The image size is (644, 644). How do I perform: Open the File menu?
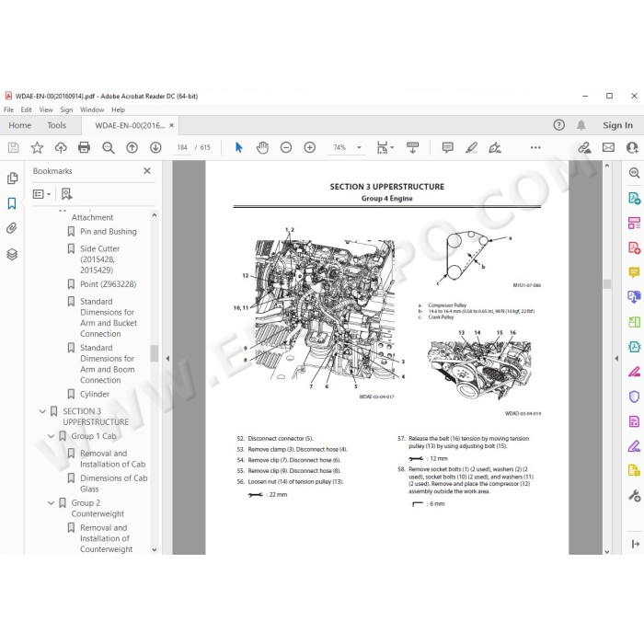point(8,109)
